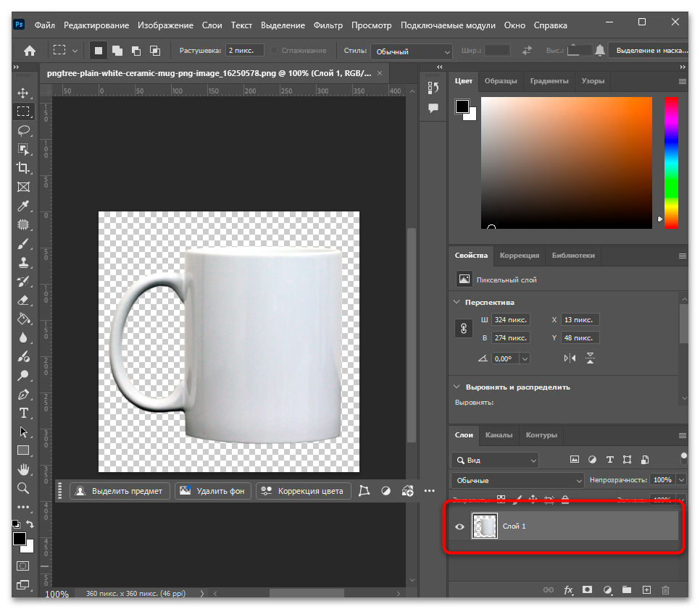Image resolution: width=700 pixels, height=609 pixels.
Task: Open the Фильтр menu
Action: (x=328, y=25)
